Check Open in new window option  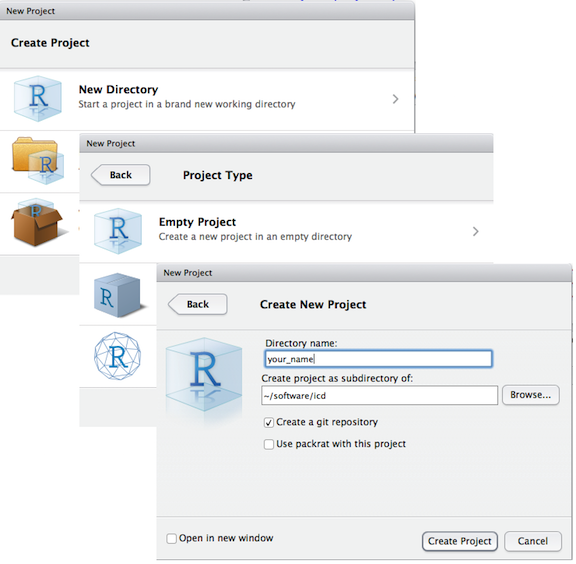pos(171,539)
